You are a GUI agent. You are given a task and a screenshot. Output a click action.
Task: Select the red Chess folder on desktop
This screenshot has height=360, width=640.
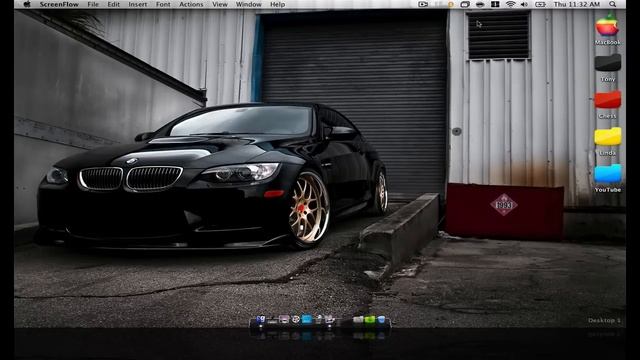coord(608,100)
